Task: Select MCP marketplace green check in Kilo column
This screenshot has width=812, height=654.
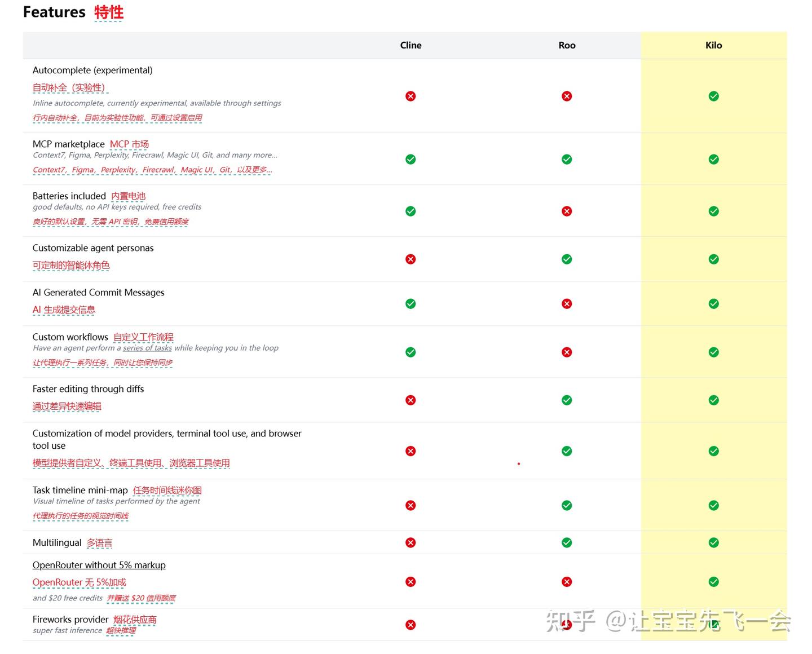Action: point(713,160)
